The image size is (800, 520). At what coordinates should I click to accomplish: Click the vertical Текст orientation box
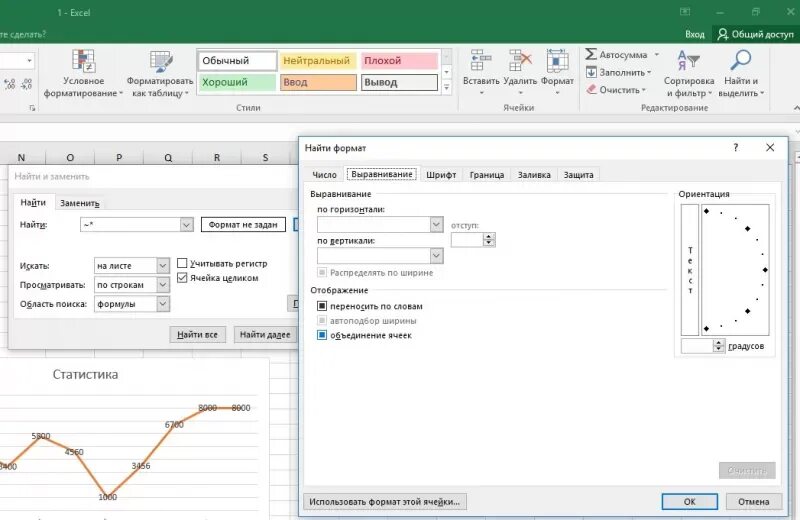[690, 269]
